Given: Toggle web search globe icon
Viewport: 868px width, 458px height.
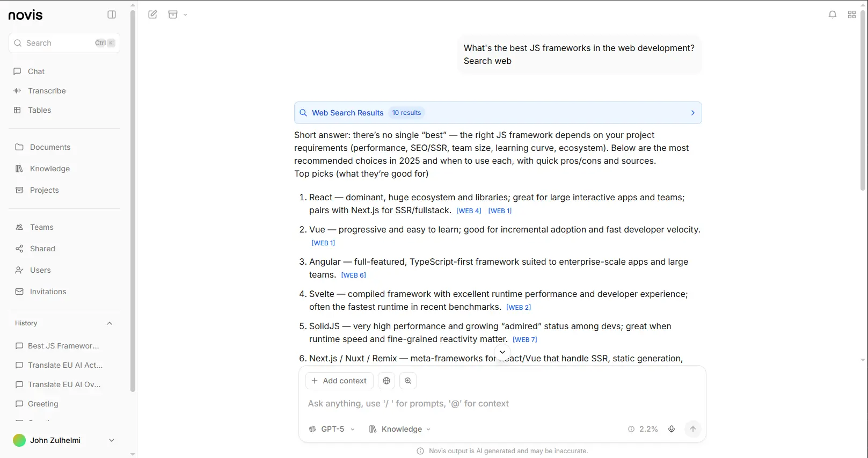Looking at the screenshot, I should click(386, 381).
